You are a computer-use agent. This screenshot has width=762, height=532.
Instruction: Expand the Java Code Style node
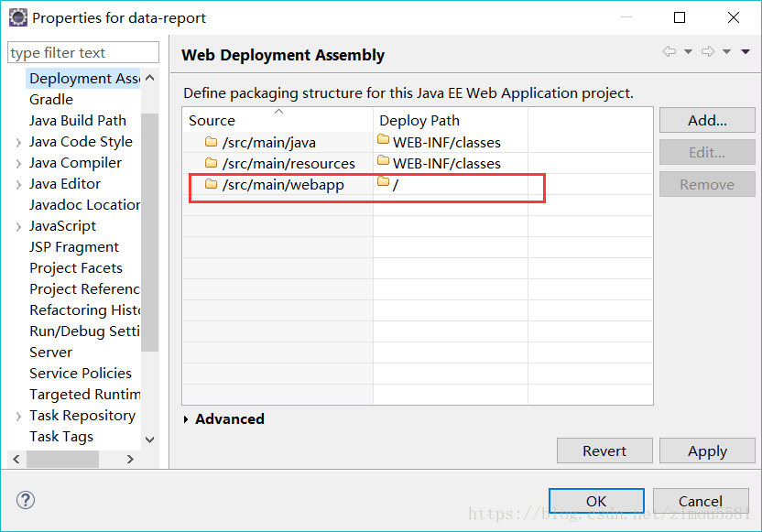pyautogui.click(x=18, y=142)
